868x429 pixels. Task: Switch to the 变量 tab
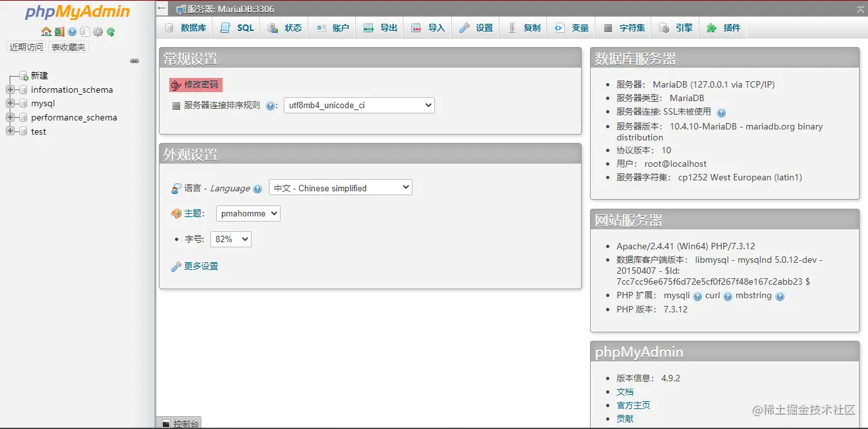[572, 28]
